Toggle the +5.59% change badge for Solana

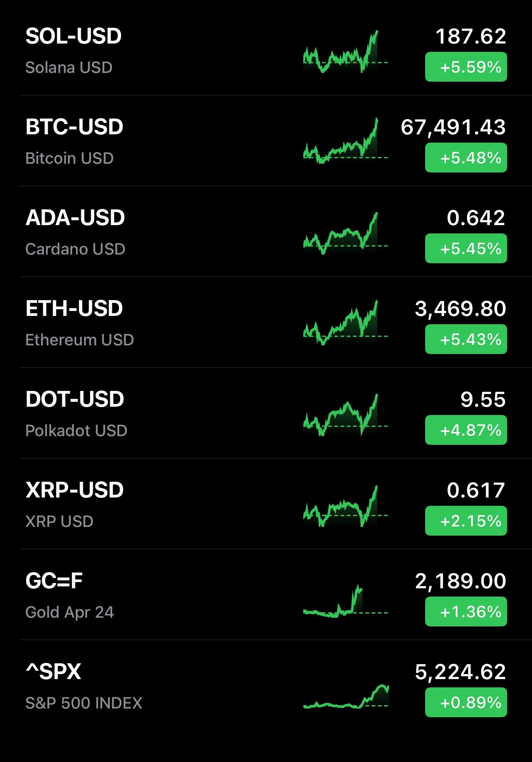pos(466,67)
